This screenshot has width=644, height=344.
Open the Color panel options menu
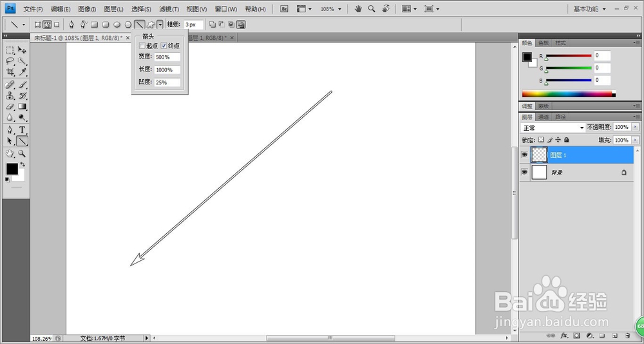(x=636, y=43)
